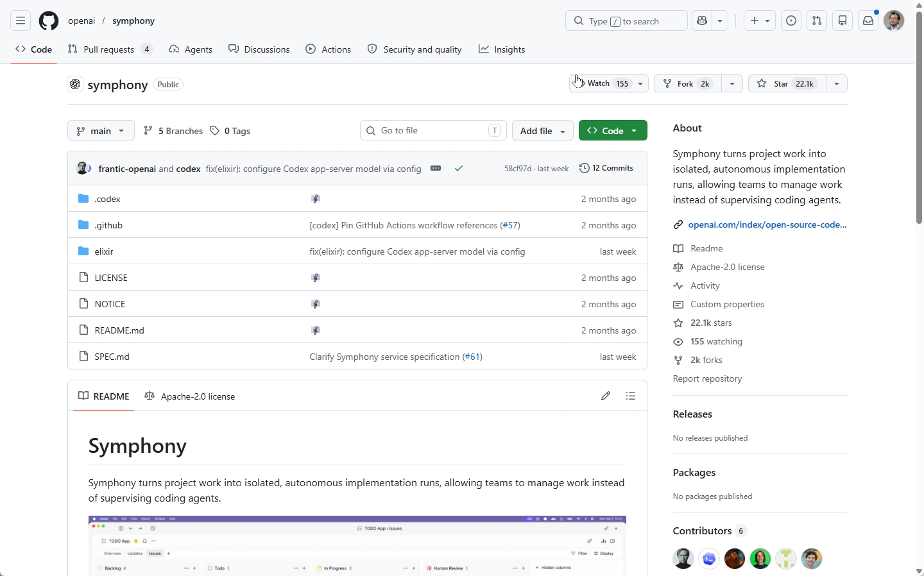This screenshot has width=924, height=576.
Task: Open Custom properties in About sidebar
Action: 719,304
